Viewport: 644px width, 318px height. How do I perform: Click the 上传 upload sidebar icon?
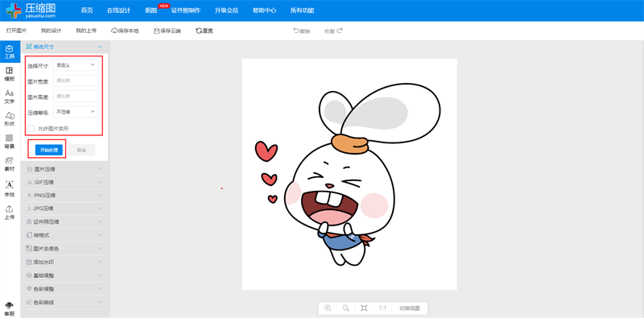tap(10, 213)
